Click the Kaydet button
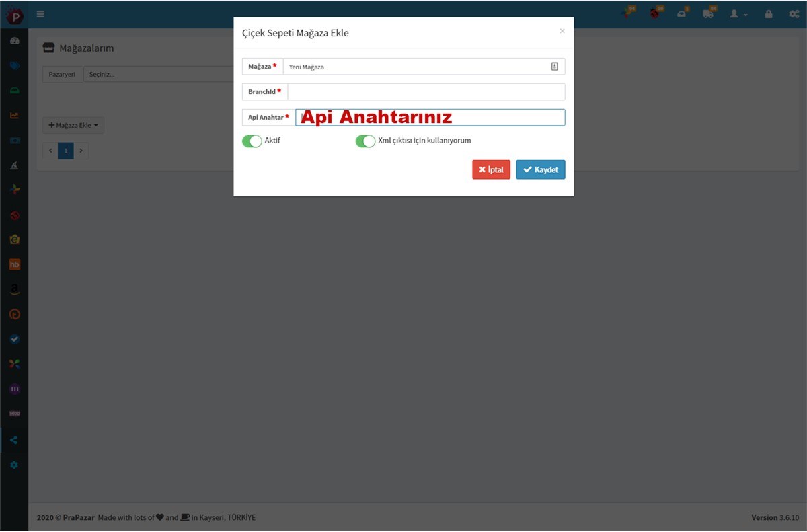This screenshot has height=532, width=807. (541, 169)
